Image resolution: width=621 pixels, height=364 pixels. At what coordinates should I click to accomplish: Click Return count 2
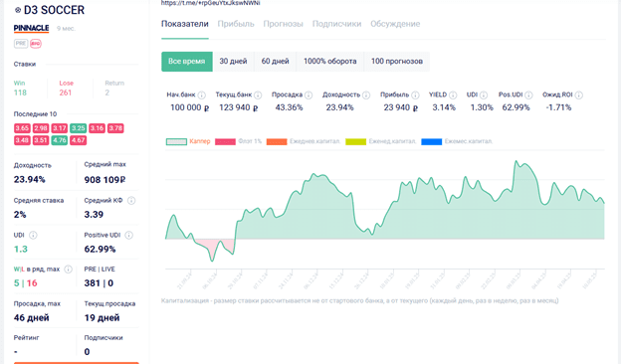pyautogui.click(x=106, y=92)
